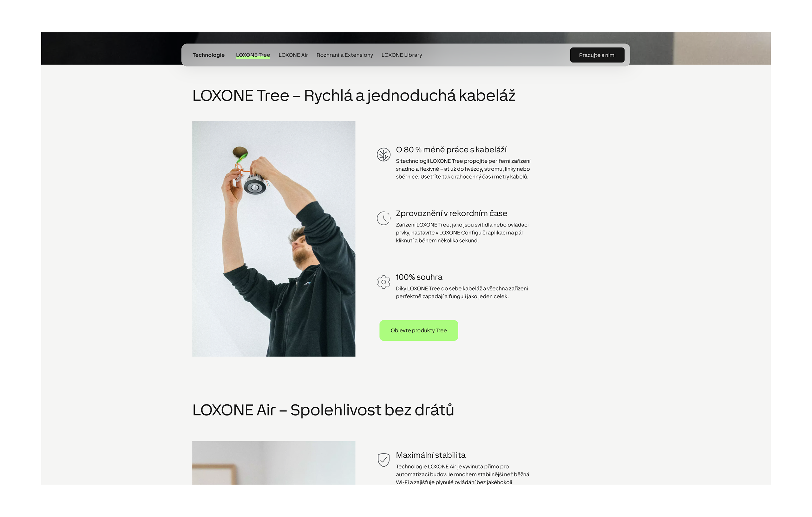
Task: Click the 'Zprovoznění v rekordním čase' title
Action: (x=451, y=213)
